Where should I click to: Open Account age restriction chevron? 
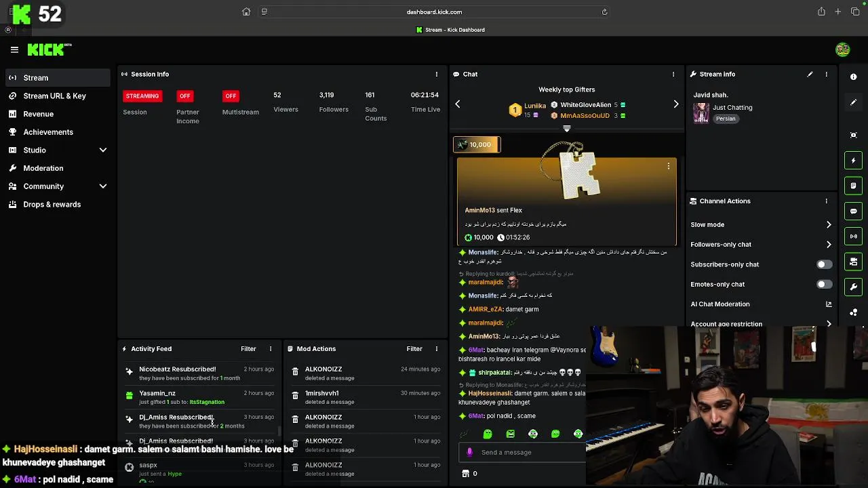tap(829, 324)
